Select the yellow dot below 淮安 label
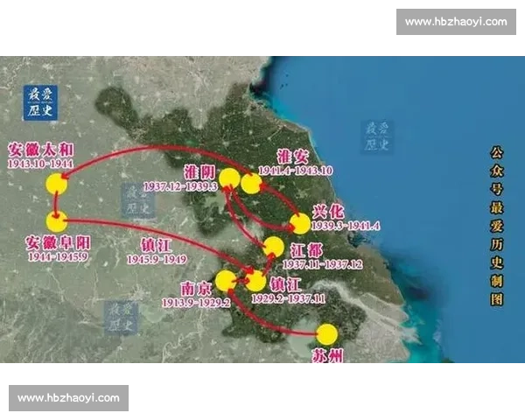 251,184
